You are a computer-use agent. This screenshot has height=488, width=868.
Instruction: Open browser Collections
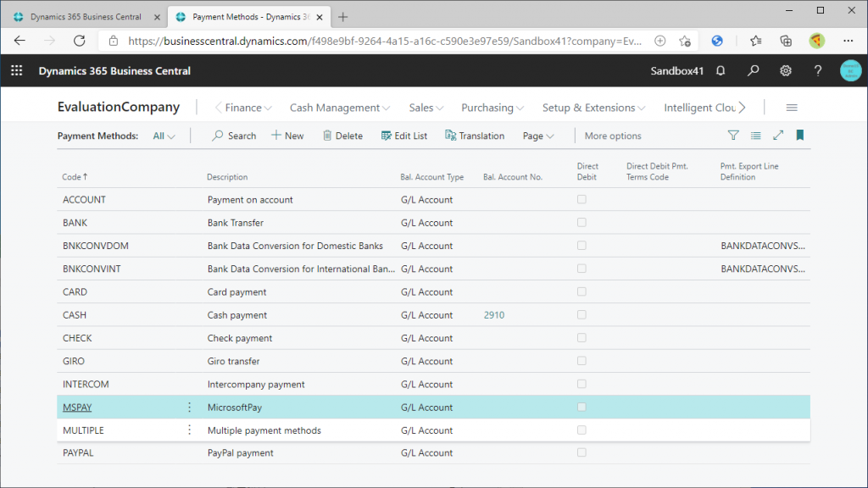pos(786,41)
